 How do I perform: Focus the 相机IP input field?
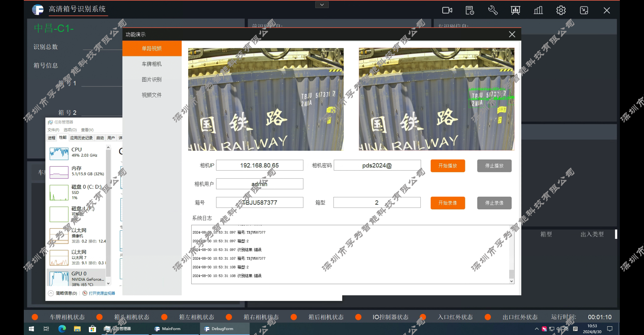(260, 165)
